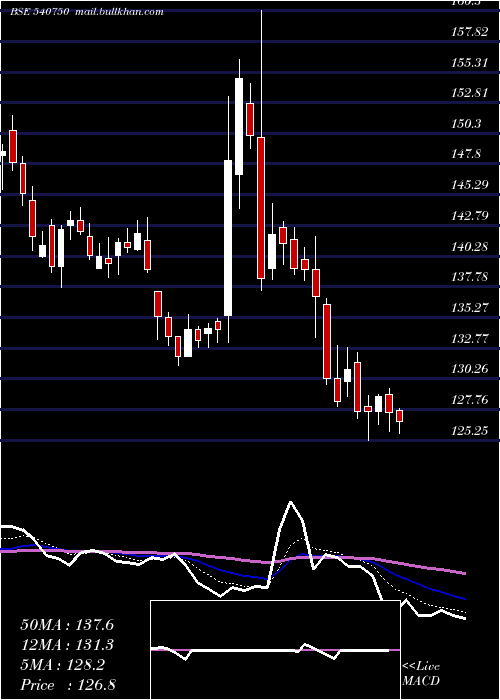Click the '12MA : 131.3' readout

[67, 645]
